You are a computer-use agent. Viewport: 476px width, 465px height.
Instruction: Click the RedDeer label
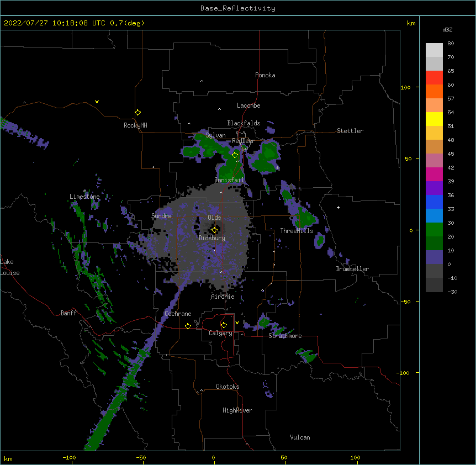[x=243, y=141]
